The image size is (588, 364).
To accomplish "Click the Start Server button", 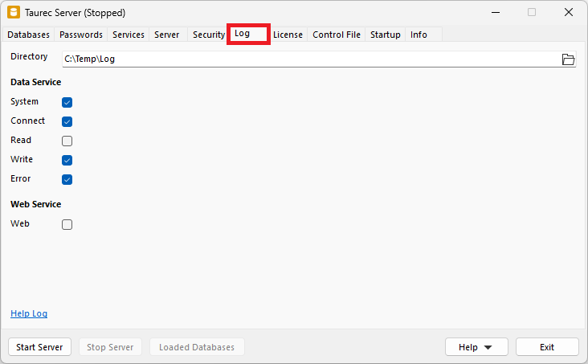I will (x=39, y=347).
